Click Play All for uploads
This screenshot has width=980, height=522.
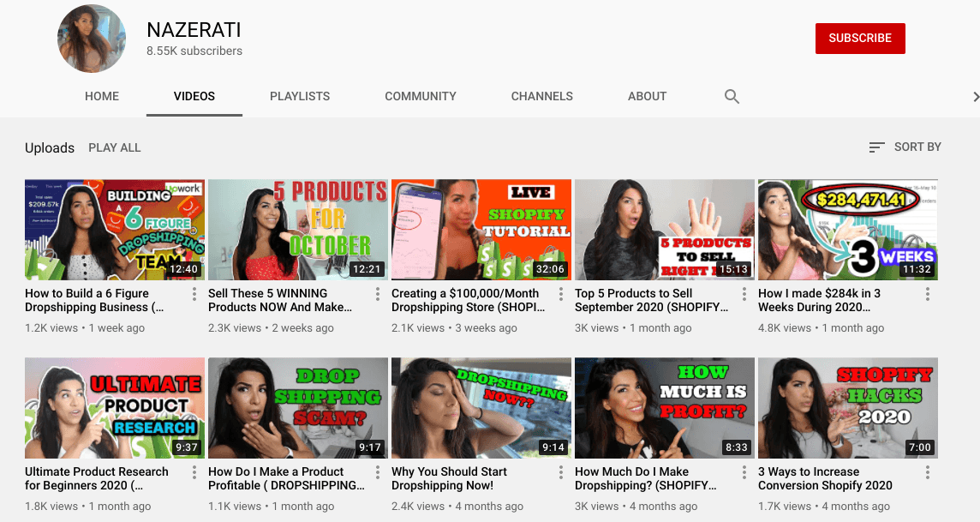click(x=115, y=147)
